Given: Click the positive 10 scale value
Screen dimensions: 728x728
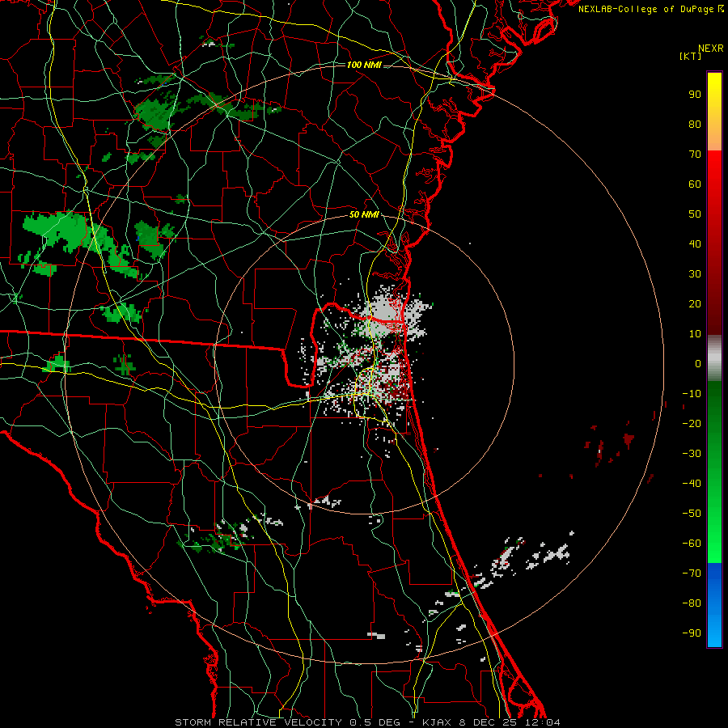Looking at the screenshot, I should point(695,334).
